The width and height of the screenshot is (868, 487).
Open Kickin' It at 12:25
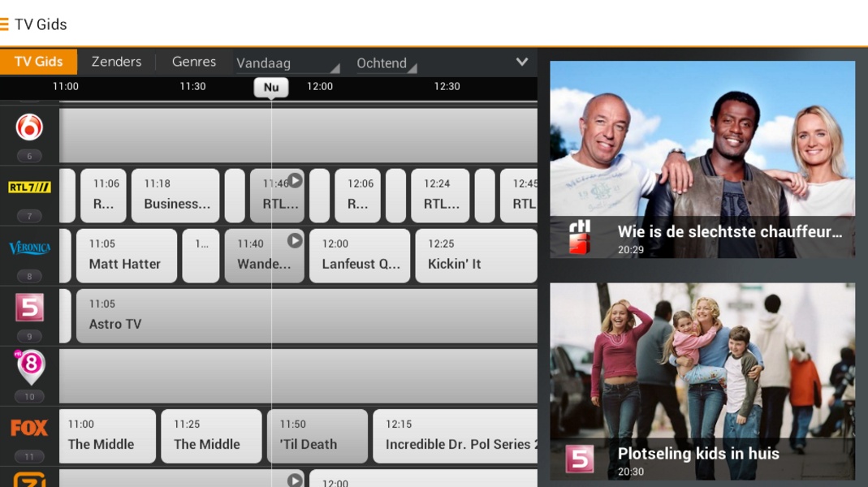pyautogui.click(x=476, y=256)
